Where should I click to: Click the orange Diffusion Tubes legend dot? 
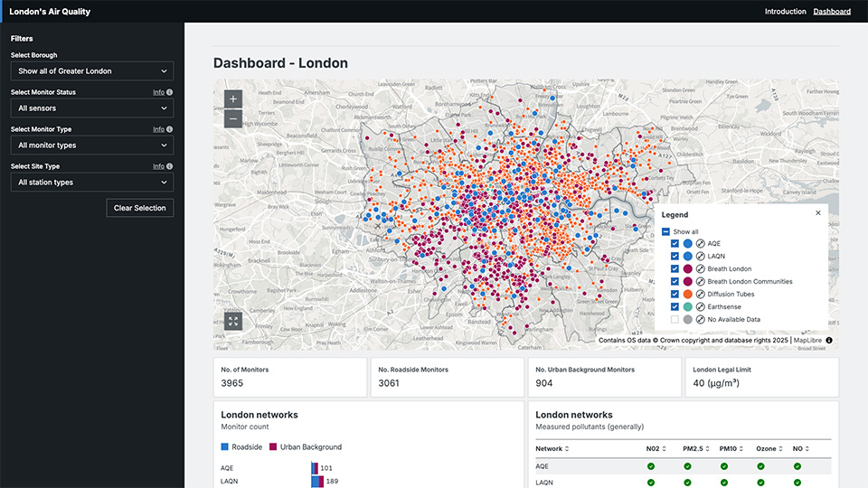click(x=687, y=295)
